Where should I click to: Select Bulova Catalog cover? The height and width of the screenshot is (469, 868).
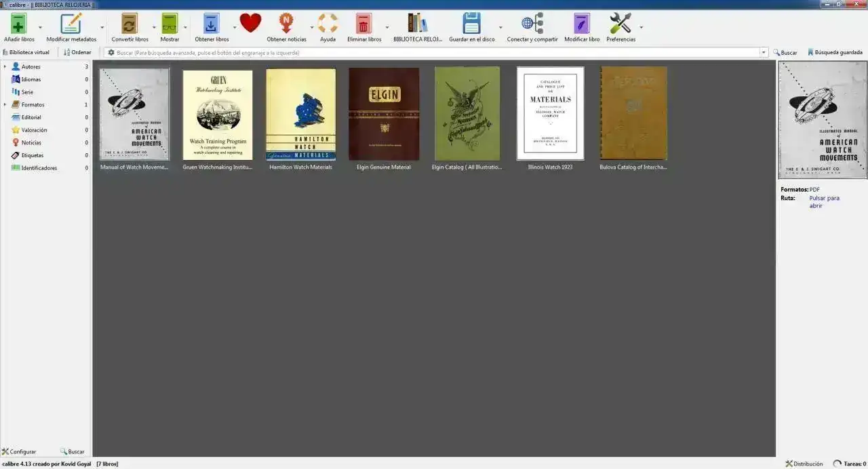pyautogui.click(x=633, y=113)
